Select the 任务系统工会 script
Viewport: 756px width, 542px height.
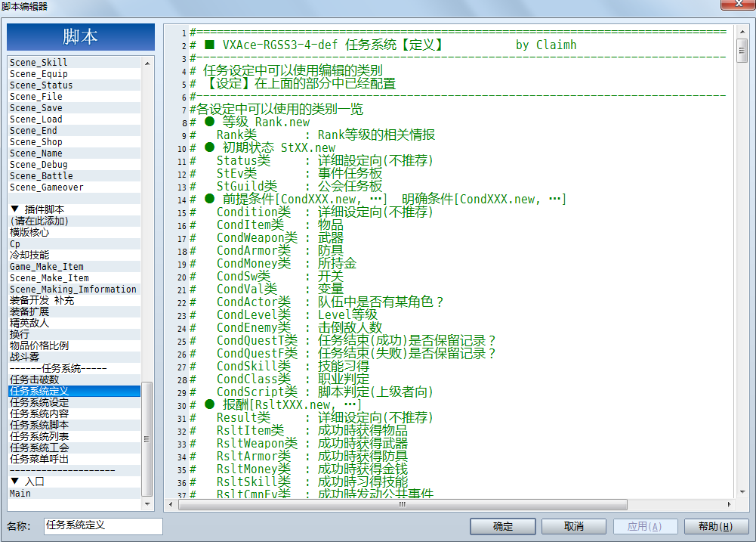(75, 448)
